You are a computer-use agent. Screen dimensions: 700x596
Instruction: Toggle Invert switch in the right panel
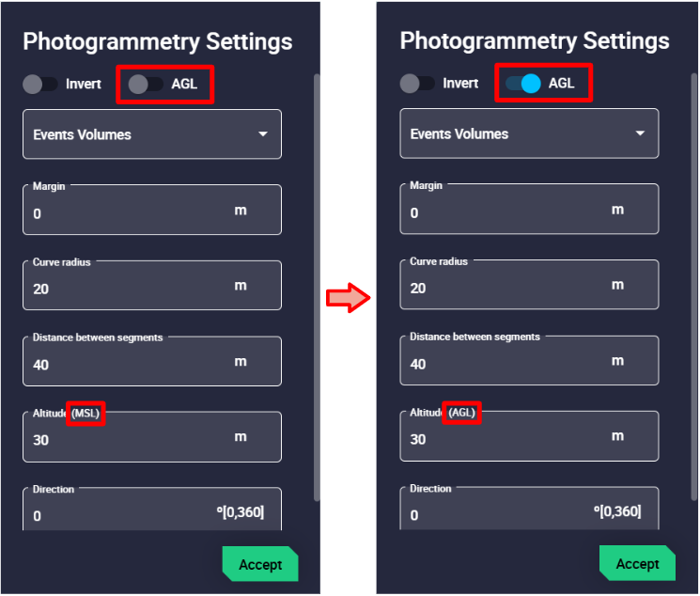418,84
